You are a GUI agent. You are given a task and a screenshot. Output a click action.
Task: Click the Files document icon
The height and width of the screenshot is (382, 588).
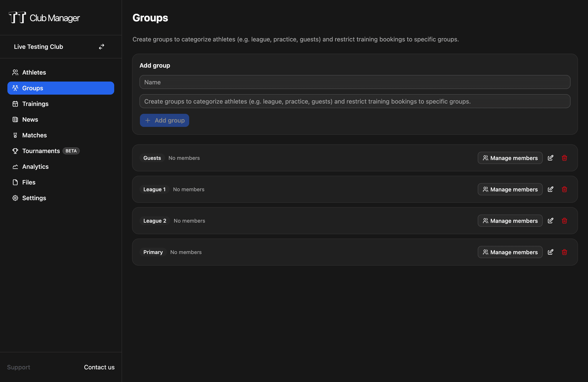[15, 182]
